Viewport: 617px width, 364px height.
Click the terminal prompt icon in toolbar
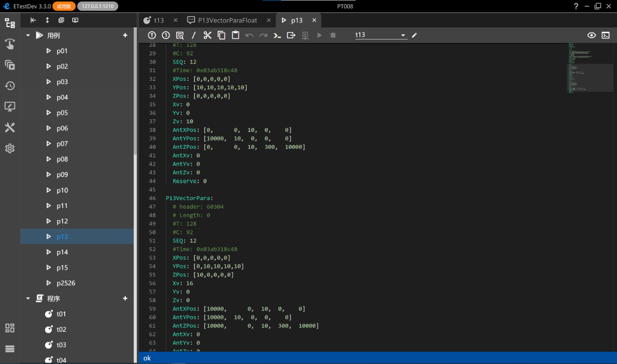point(277,35)
